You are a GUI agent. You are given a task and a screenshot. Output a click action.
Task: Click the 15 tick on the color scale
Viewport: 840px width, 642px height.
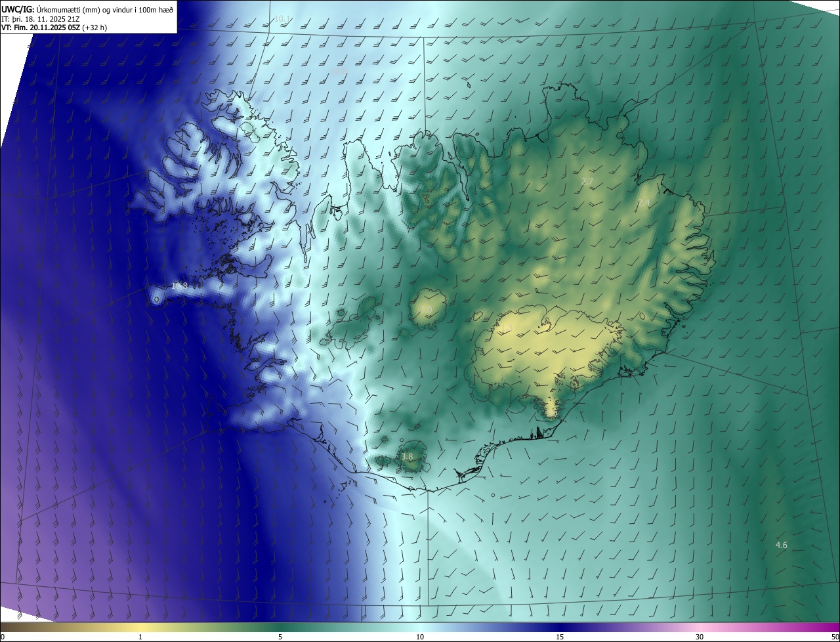pos(560,637)
